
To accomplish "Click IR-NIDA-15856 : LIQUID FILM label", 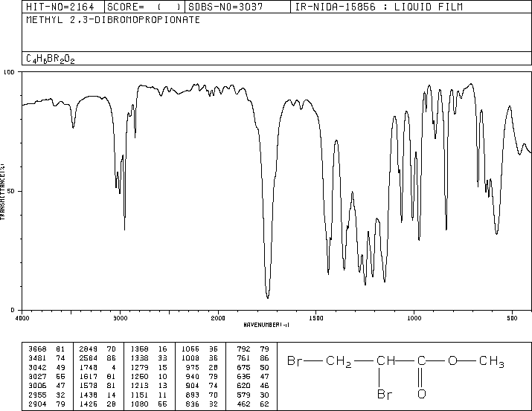I will [379, 7].
